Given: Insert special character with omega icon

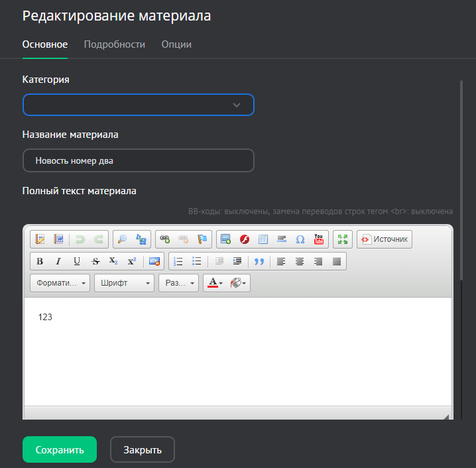Looking at the screenshot, I should [300, 239].
